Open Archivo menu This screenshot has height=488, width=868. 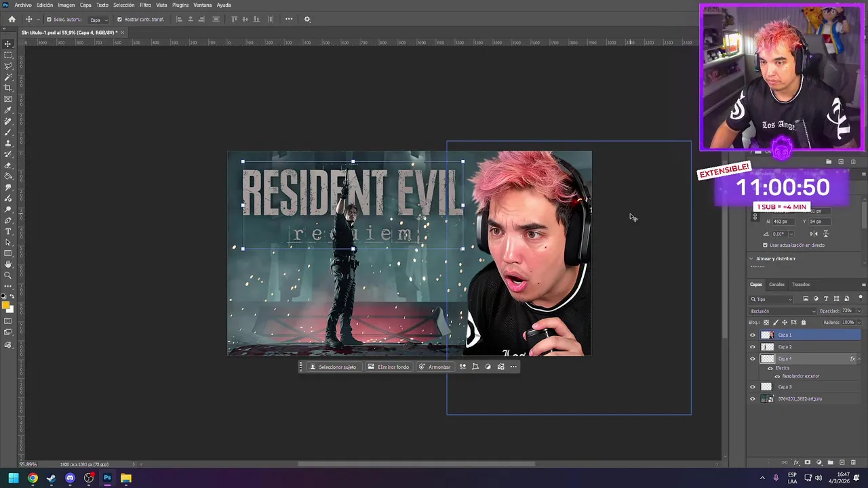click(23, 5)
